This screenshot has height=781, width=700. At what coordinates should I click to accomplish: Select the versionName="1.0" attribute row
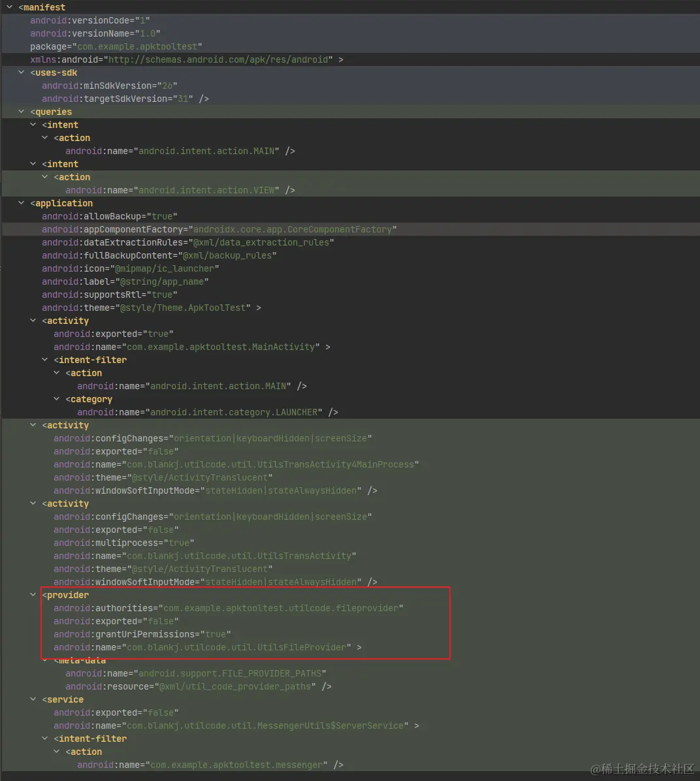(350, 33)
